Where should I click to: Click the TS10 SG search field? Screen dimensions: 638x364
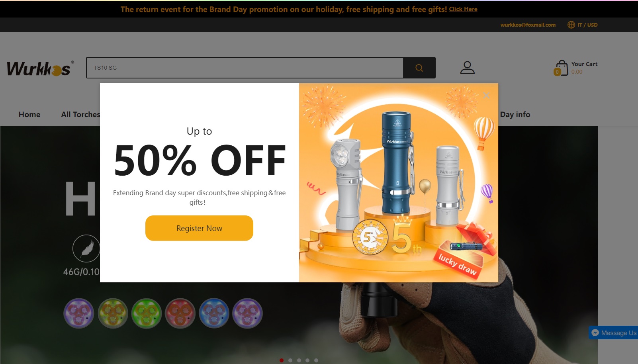pyautogui.click(x=245, y=68)
